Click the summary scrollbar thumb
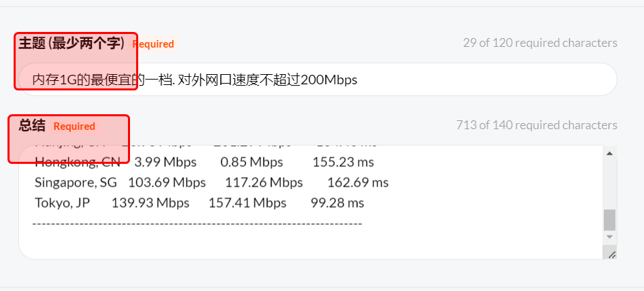 (609, 219)
